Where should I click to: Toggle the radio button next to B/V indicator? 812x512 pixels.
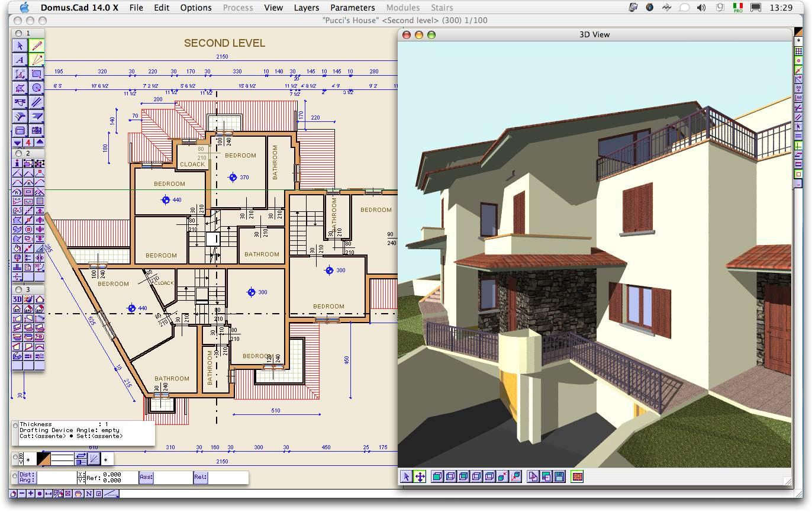coord(14,457)
